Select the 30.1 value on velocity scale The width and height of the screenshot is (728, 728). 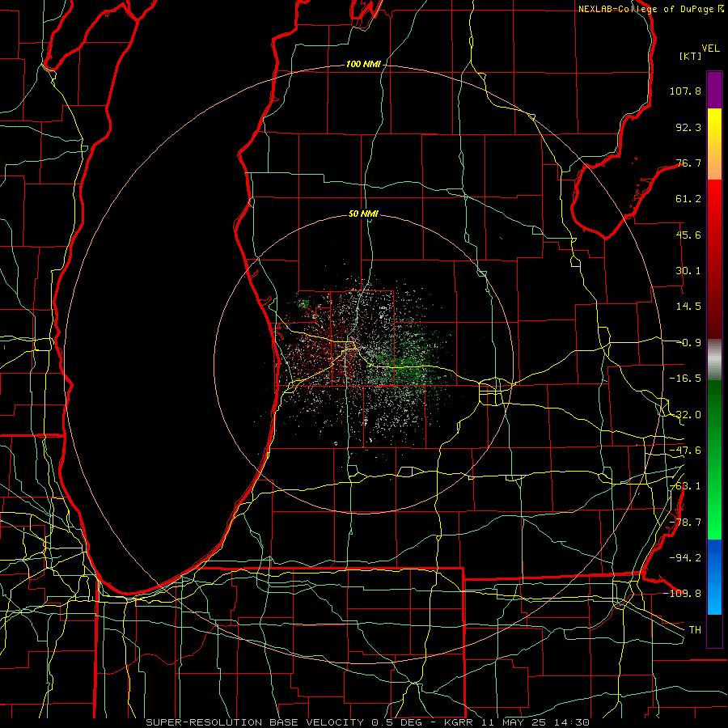point(688,271)
